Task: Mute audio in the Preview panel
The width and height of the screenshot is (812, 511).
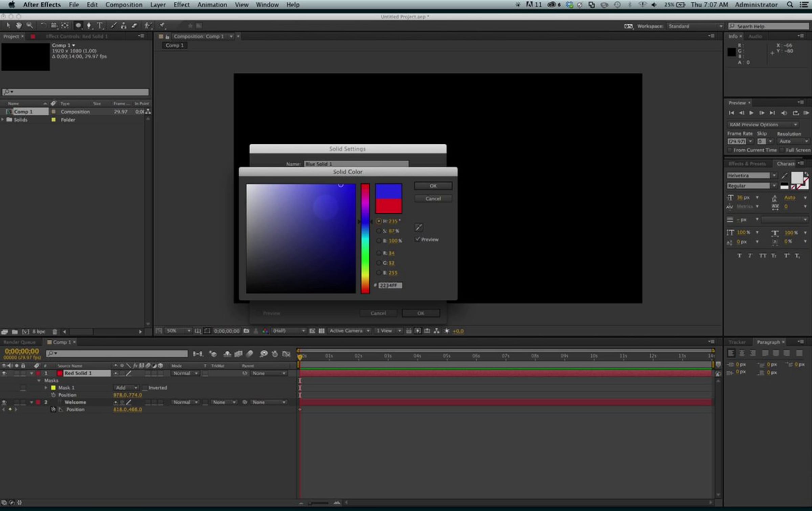Action: point(784,113)
